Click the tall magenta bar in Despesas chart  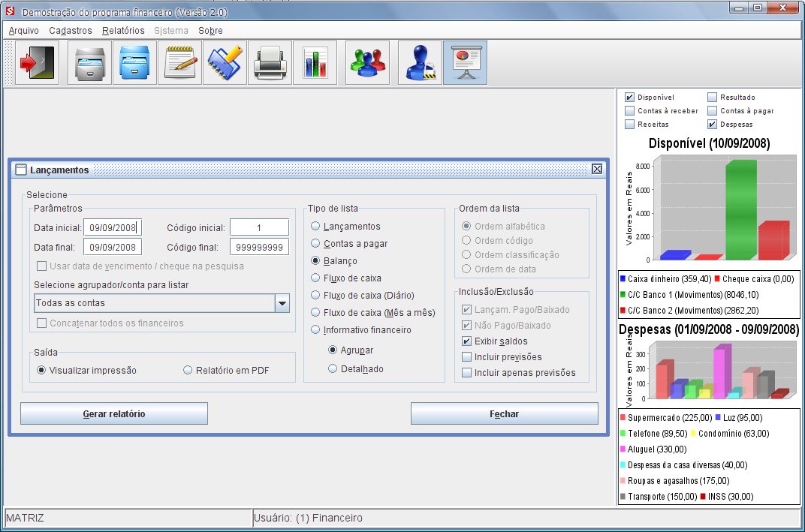tap(722, 371)
